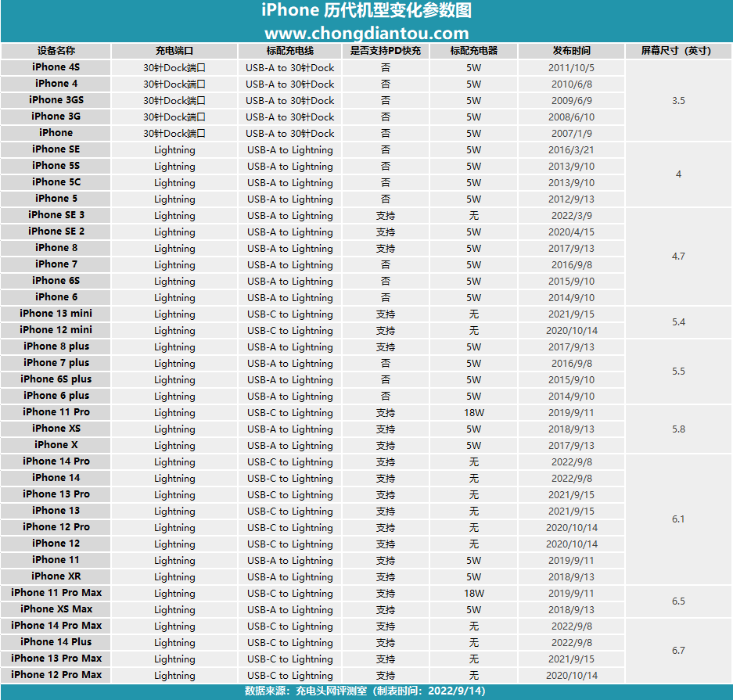
Task: Select the 发布时间 column header
Action: pyautogui.click(x=571, y=51)
